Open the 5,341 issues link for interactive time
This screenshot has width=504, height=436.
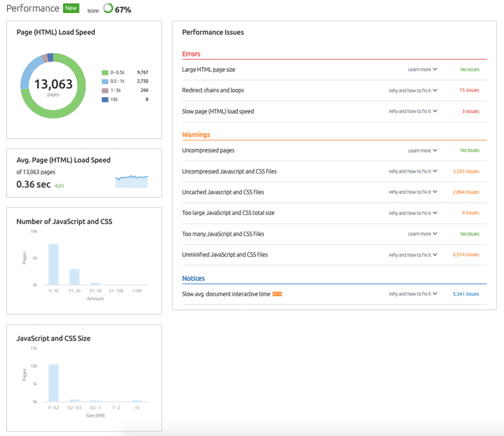(465, 294)
